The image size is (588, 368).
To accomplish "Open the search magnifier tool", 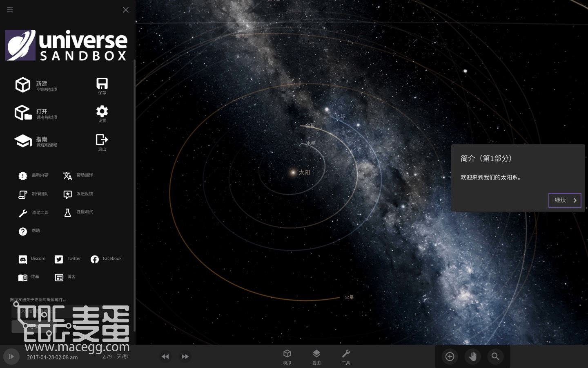I will pos(495,357).
